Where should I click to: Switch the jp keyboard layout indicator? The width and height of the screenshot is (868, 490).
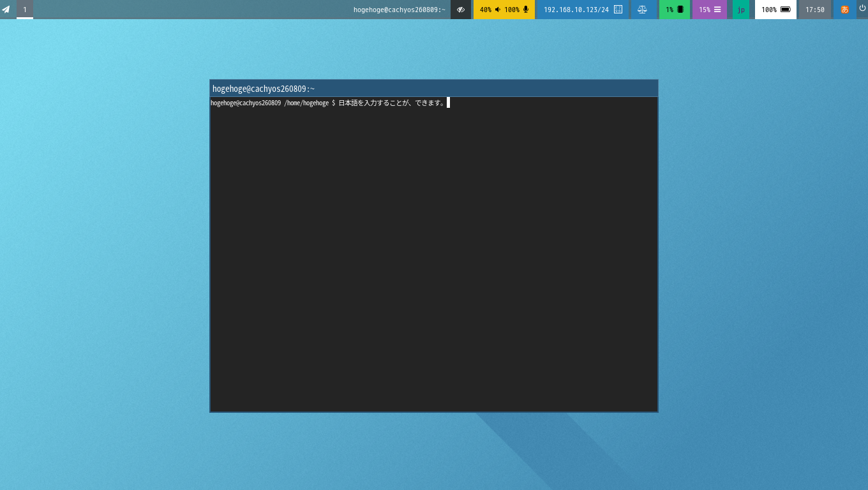741,10
